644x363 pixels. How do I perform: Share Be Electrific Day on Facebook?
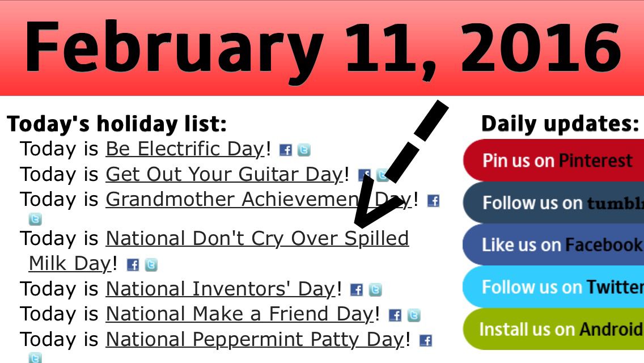coord(286,150)
